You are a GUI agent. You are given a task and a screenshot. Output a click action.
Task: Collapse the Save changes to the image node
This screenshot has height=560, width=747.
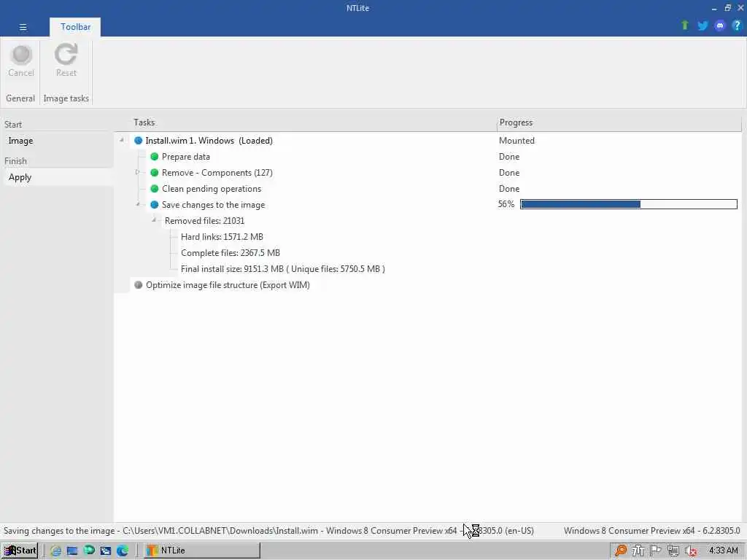point(138,204)
